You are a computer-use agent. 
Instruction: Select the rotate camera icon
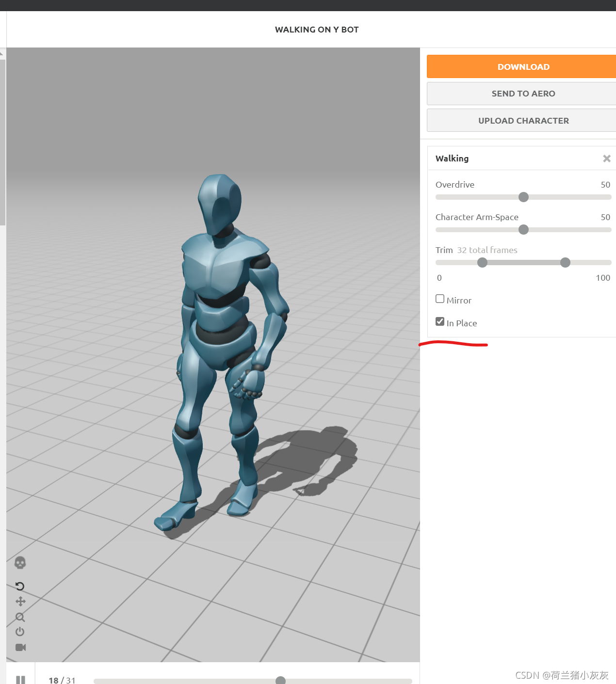coord(20,586)
